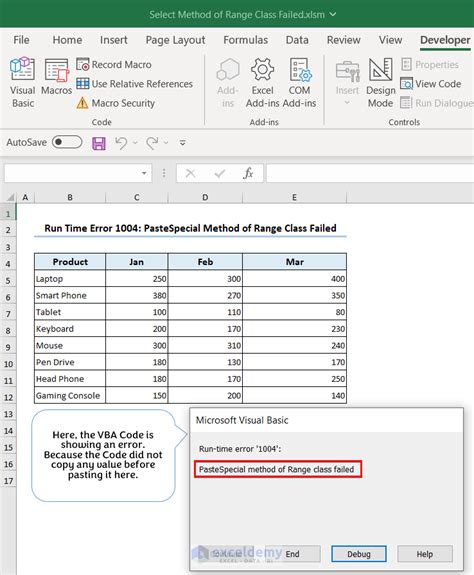Open the file name dropdown in title bar
Image resolution: width=474 pixels, height=575 pixels.
(x=333, y=14)
